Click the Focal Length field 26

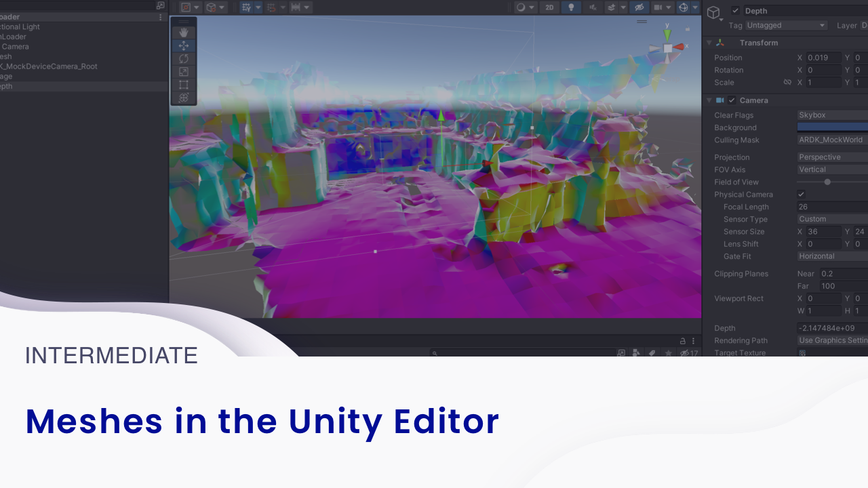(832, 207)
